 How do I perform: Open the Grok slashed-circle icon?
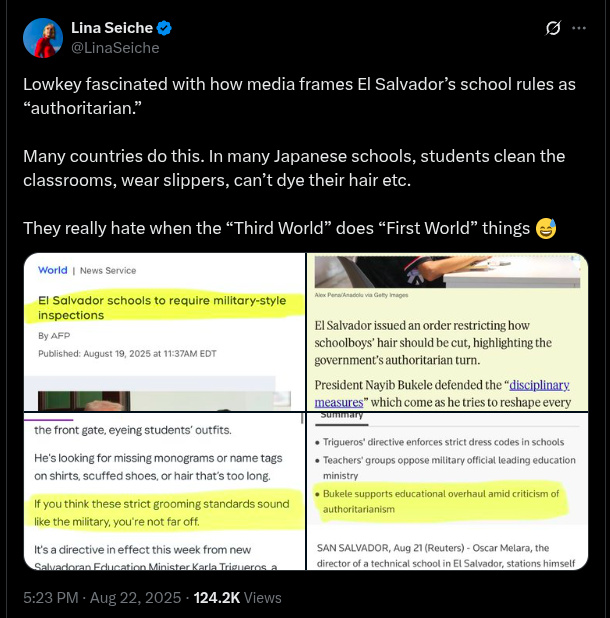pyautogui.click(x=553, y=28)
